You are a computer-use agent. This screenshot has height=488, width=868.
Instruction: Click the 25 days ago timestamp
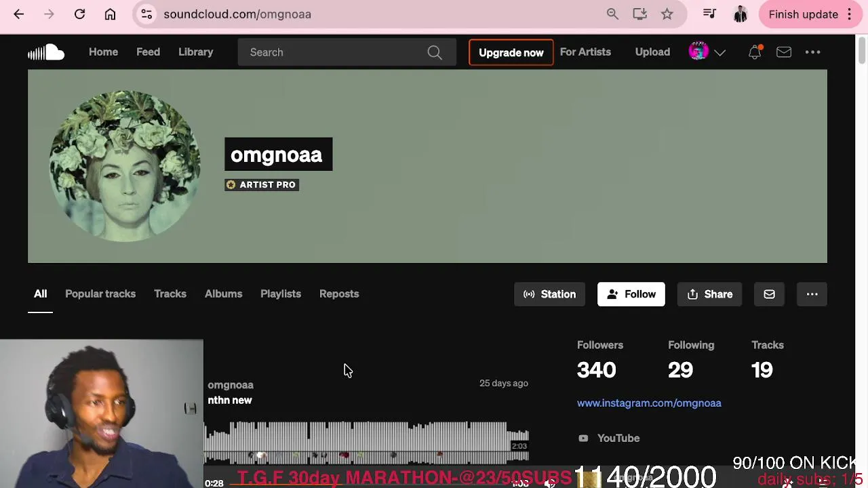(x=504, y=383)
